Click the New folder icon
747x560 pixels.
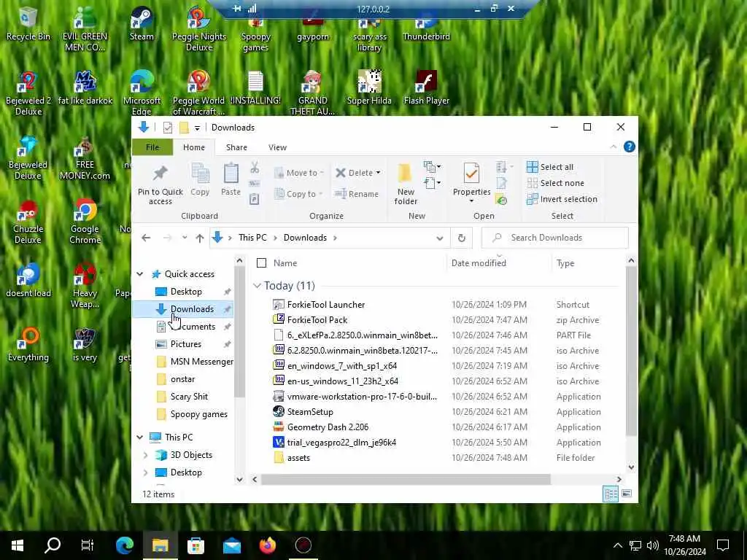click(406, 174)
